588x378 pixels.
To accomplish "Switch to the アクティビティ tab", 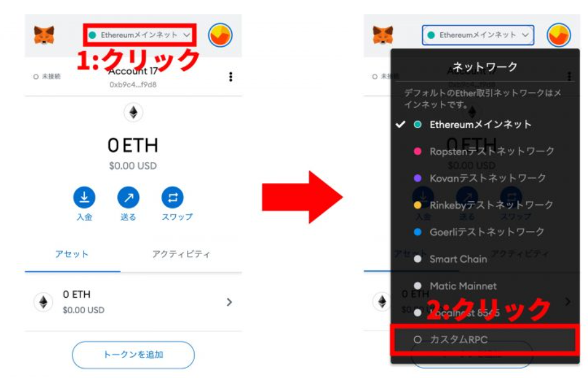I will pos(181,254).
